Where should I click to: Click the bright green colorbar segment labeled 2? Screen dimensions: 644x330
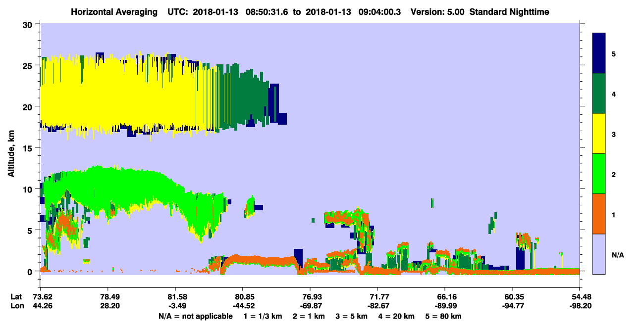(599, 173)
